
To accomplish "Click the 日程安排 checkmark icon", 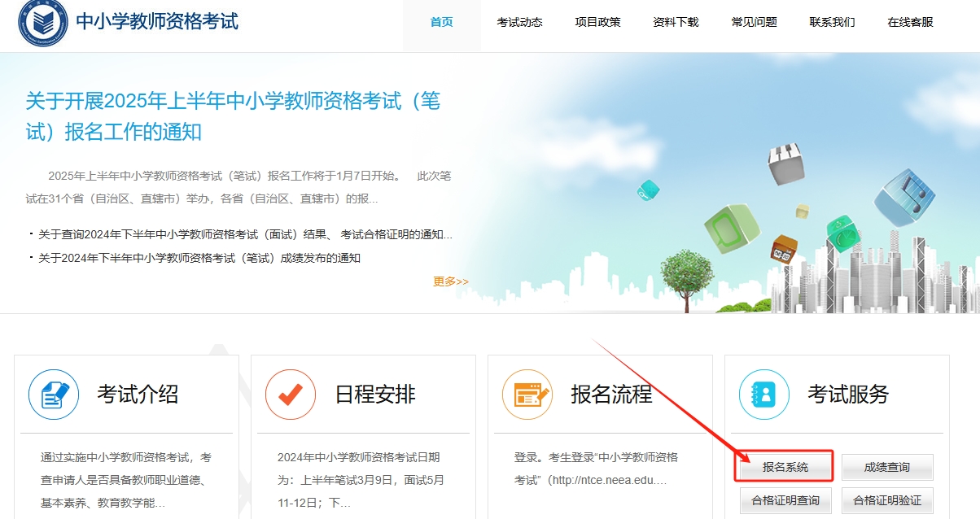I will tap(291, 395).
